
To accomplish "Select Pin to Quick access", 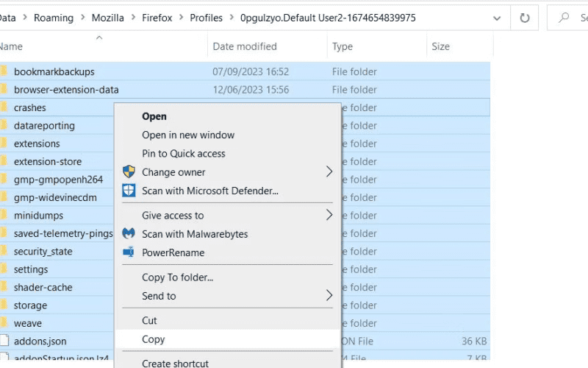I will [184, 154].
